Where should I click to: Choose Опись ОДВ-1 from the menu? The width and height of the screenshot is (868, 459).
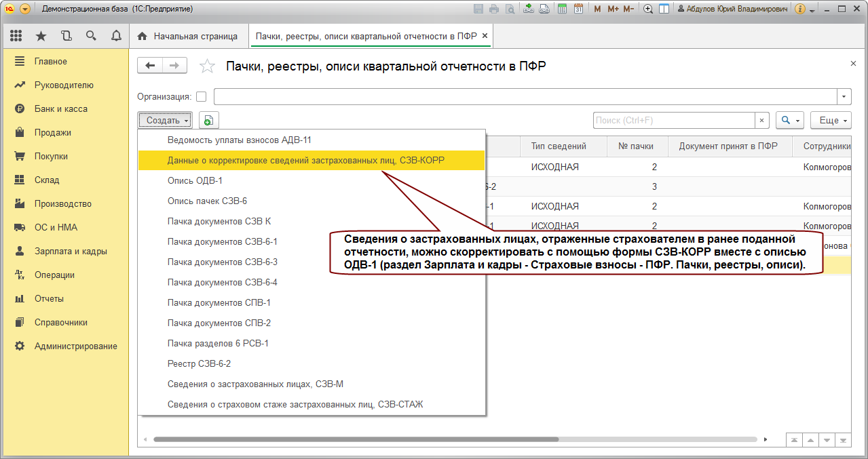(x=195, y=180)
